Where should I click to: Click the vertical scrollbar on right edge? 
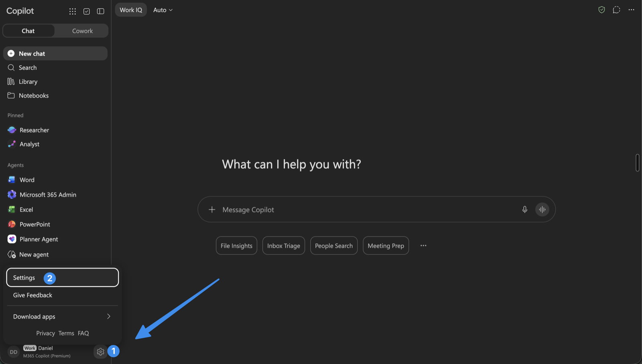pyautogui.click(x=637, y=163)
